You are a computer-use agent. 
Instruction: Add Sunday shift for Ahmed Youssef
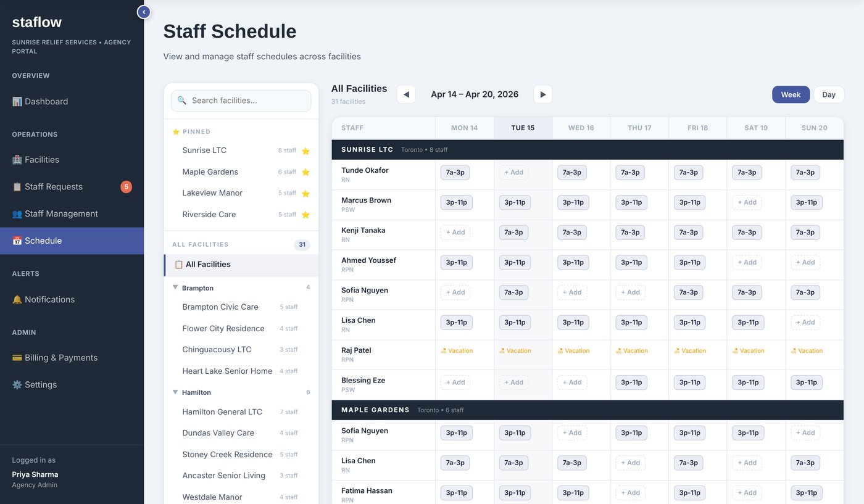[x=805, y=263]
